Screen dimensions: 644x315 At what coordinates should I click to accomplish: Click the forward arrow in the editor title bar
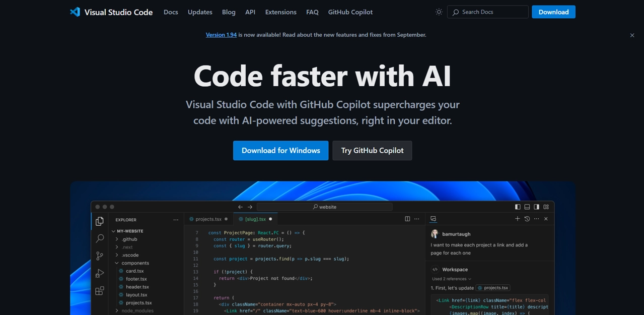click(x=250, y=207)
